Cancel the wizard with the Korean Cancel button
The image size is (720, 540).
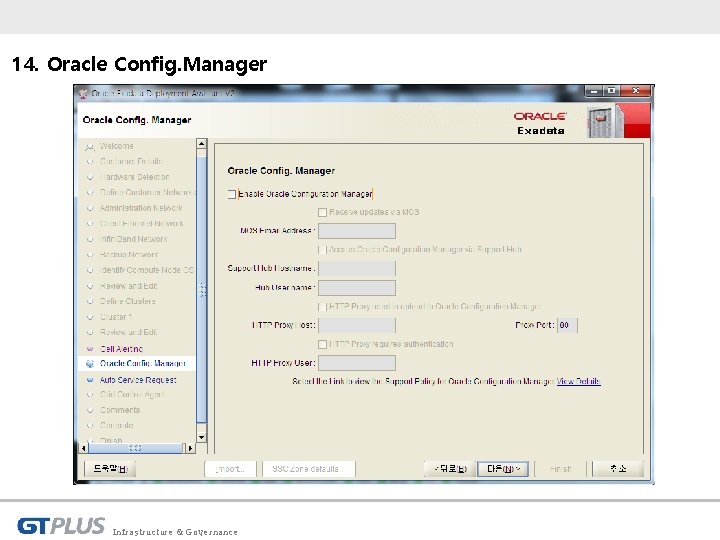[x=618, y=469]
